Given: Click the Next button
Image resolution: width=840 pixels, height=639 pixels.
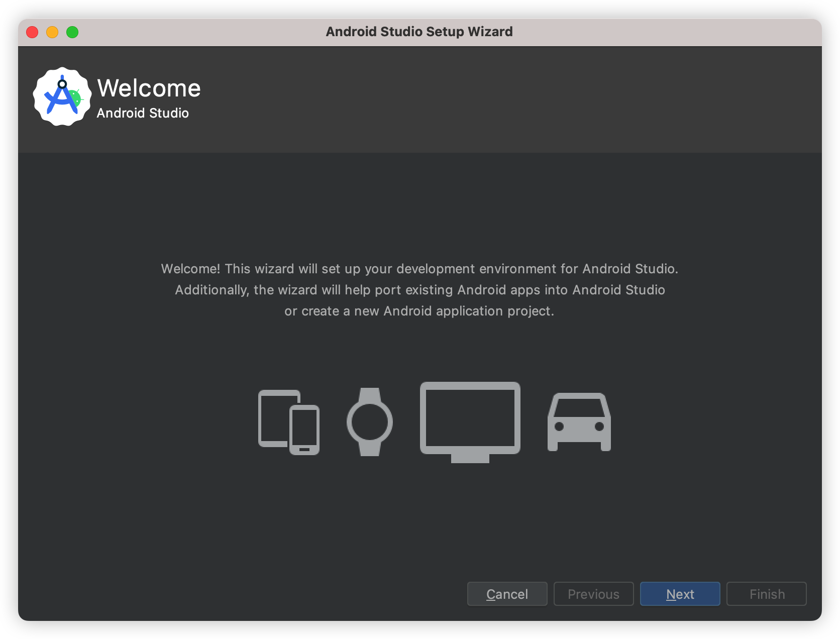Looking at the screenshot, I should (x=680, y=594).
